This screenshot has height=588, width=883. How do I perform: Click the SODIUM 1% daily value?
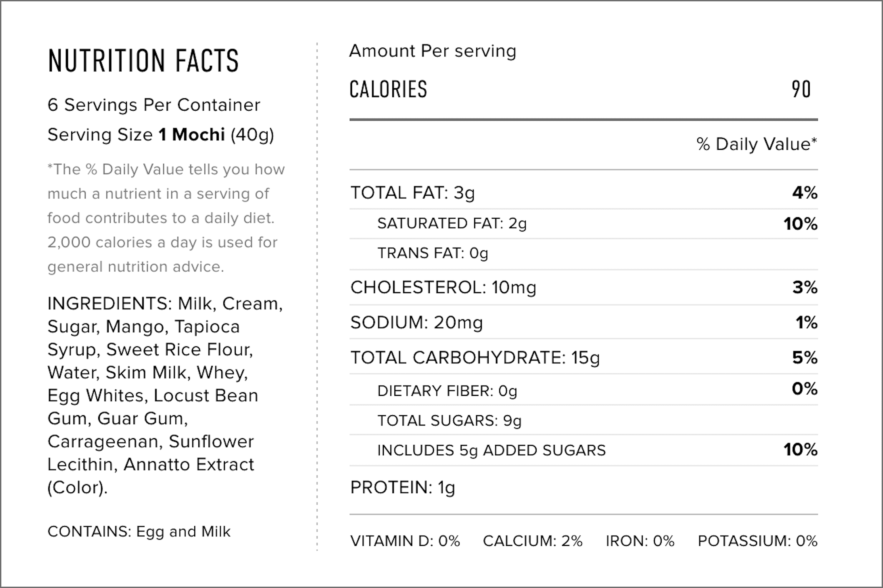806,323
